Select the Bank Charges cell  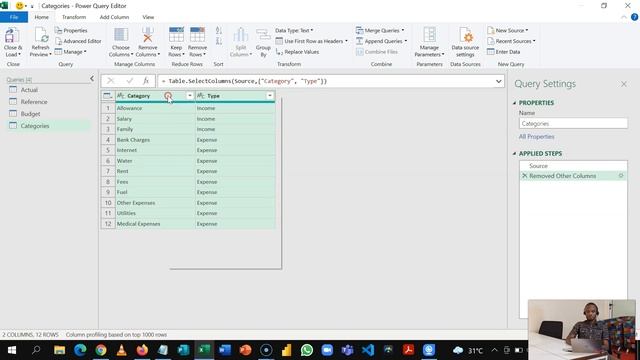coord(155,140)
